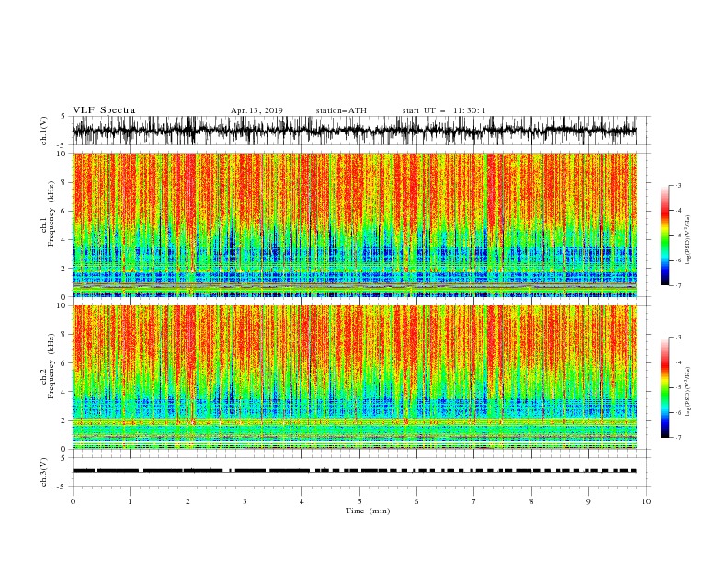The width and height of the screenshot is (728, 563).
Task: Click the ch.2 spectrogram "6" kHz tick label
Action: [x=63, y=363]
